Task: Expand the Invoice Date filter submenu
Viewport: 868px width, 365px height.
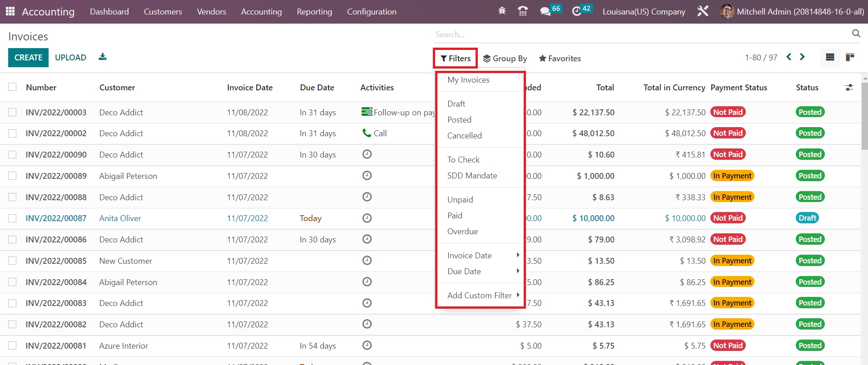Action: 481,256
